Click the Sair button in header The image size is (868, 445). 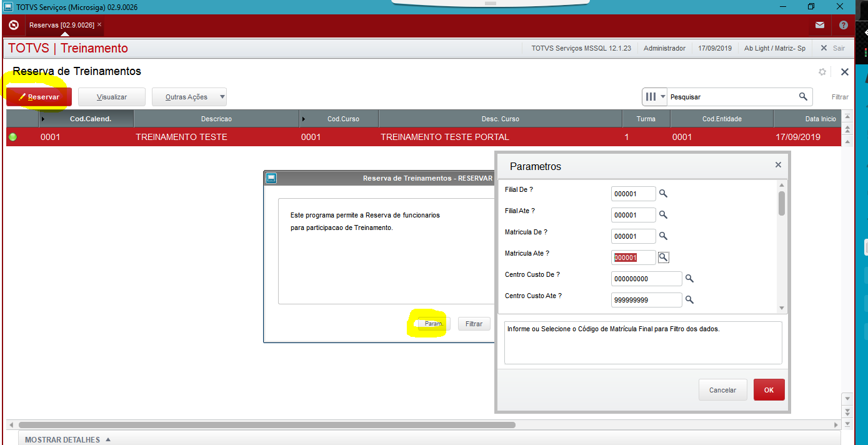pos(833,48)
